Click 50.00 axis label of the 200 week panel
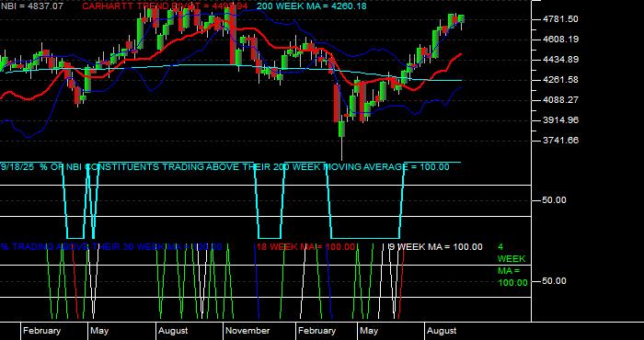 (x=554, y=200)
